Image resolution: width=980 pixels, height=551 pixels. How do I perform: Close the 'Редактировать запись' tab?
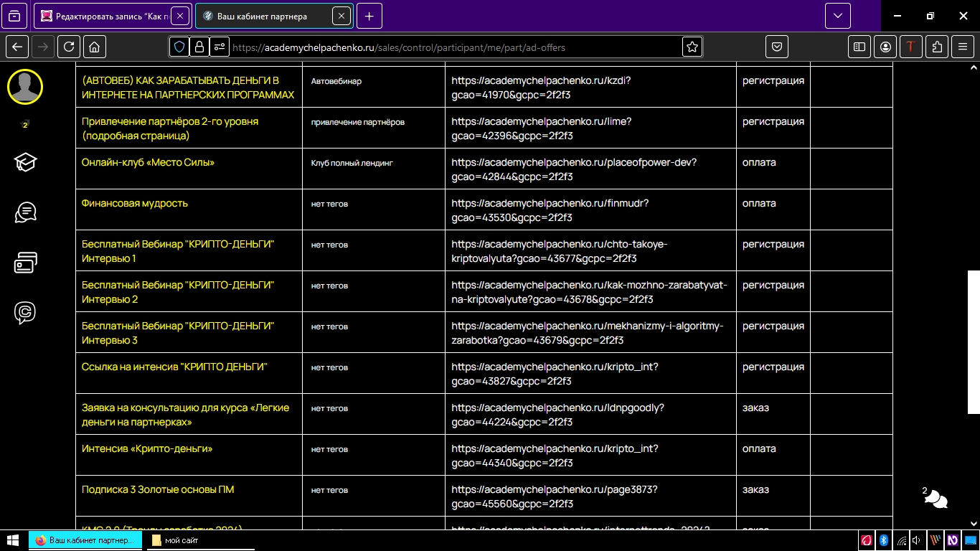coord(179,16)
